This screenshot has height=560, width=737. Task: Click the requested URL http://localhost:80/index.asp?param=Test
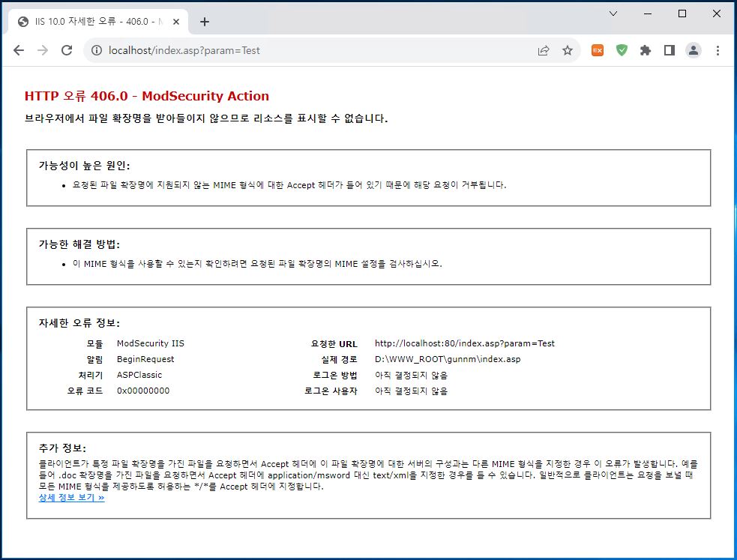[x=464, y=343]
